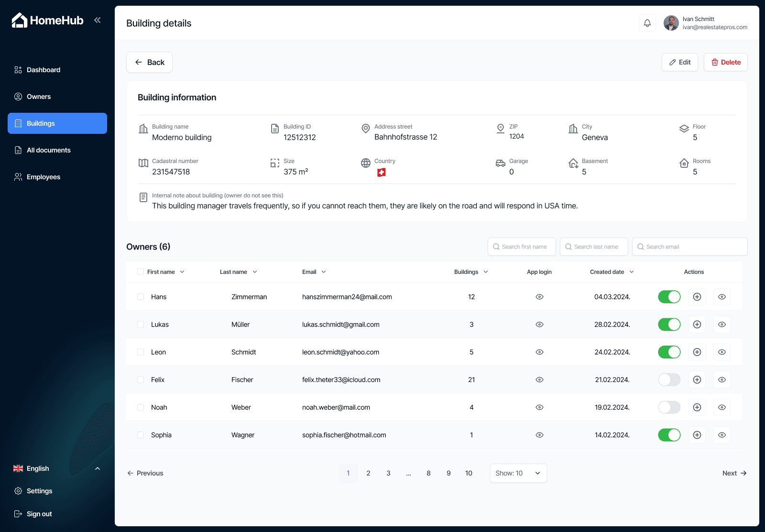Navigate to Employees in the sidebar
The height and width of the screenshot is (532, 765).
(57, 177)
